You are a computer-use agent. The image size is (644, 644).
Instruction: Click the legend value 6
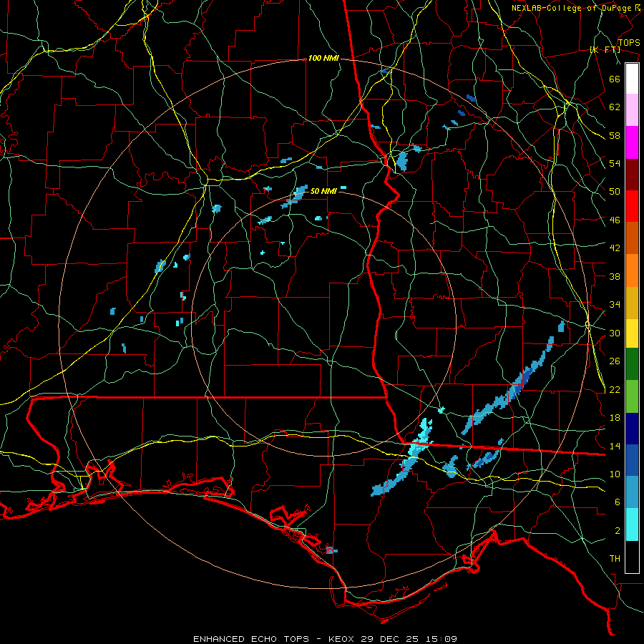click(x=618, y=502)
